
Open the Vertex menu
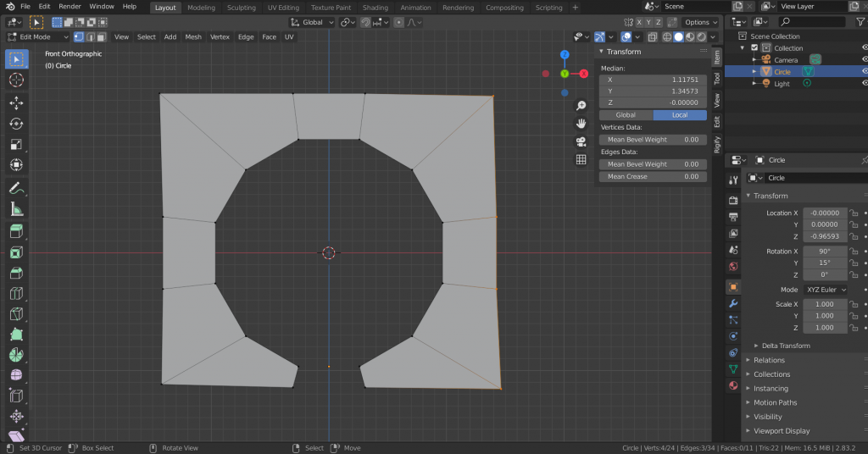point(220,37)
